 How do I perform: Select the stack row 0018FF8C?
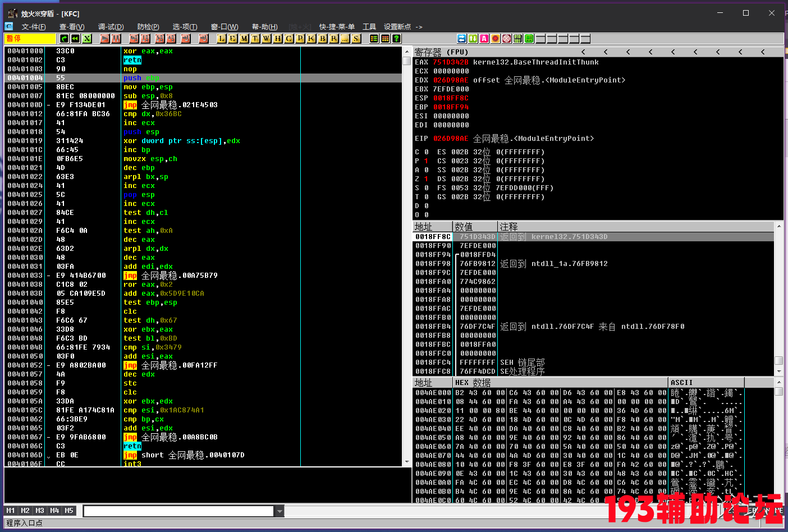tap(593, 237)
